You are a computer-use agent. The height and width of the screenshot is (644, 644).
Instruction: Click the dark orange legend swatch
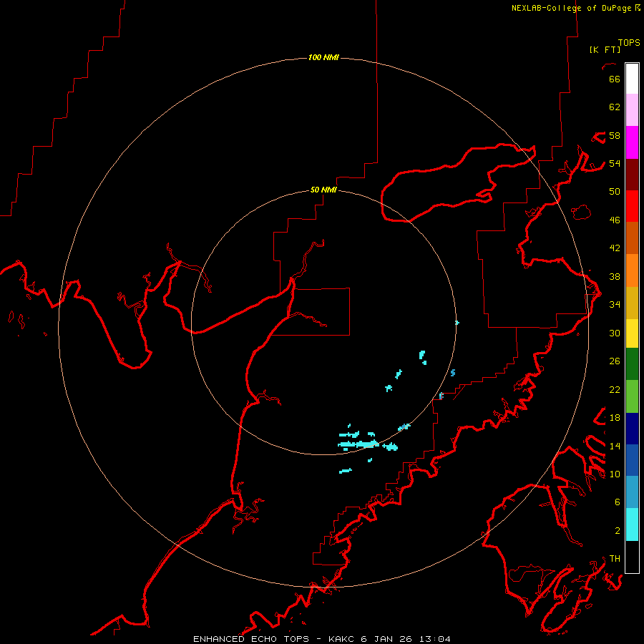coord(632,238)
